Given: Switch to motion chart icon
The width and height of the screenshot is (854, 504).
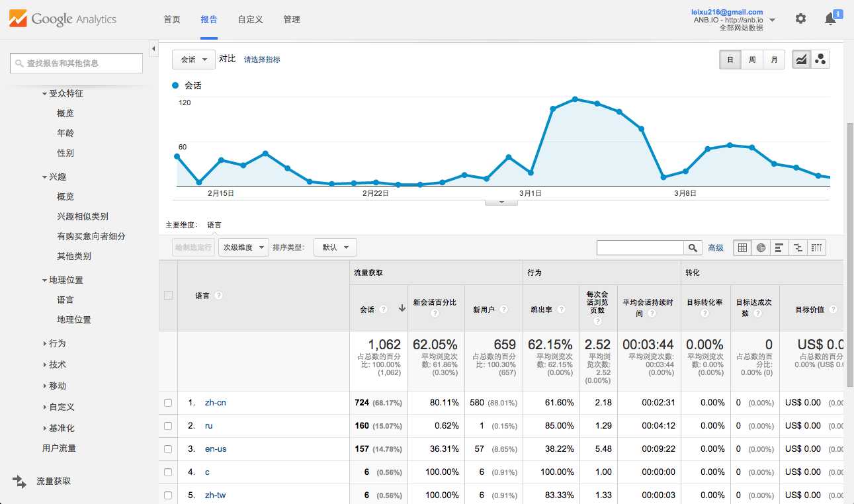Looking at the screenshot, I should [x=820, y=60].
